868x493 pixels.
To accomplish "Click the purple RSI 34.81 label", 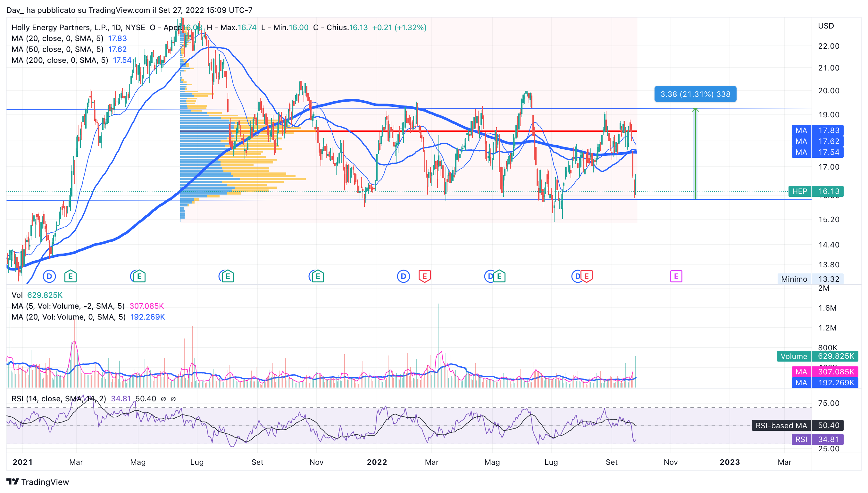I will coord(817,439).
